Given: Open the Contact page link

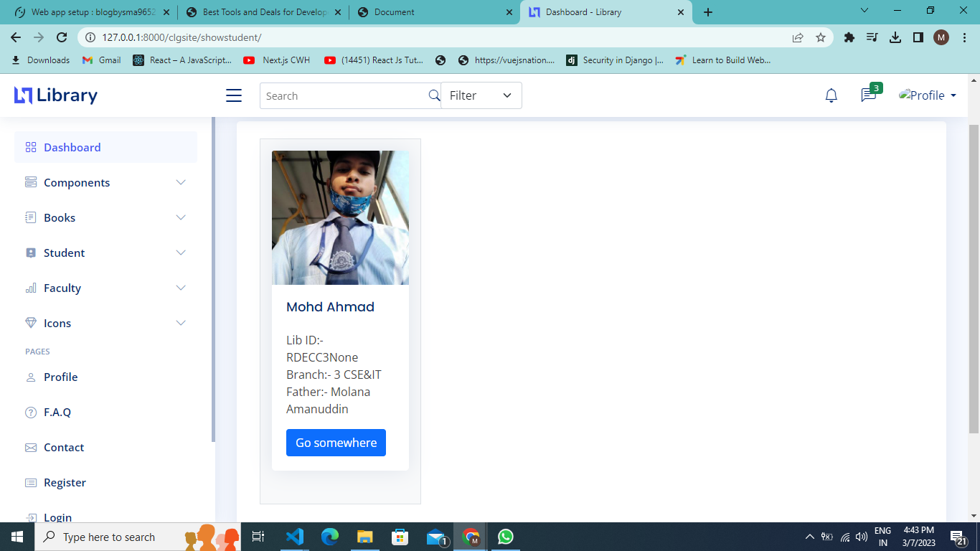Looking at the screenshot, I should pyautogui.click(x=64, y=447).
